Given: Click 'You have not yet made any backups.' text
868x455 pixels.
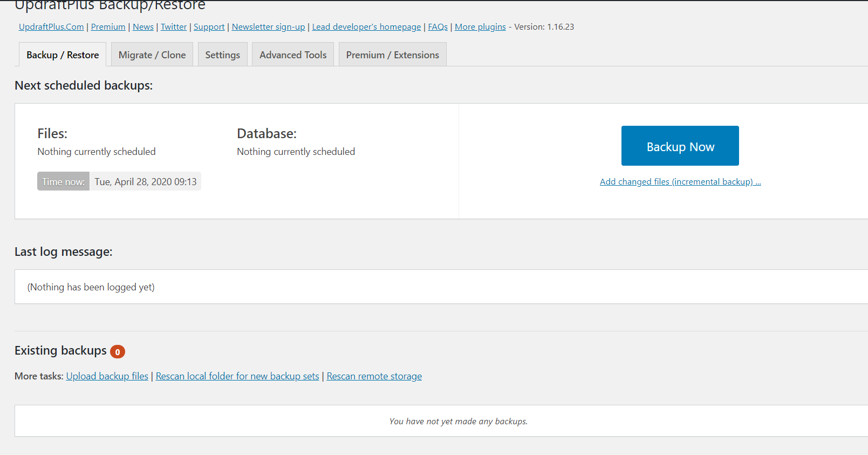Looking at the screenshot, I should [459, 421].
